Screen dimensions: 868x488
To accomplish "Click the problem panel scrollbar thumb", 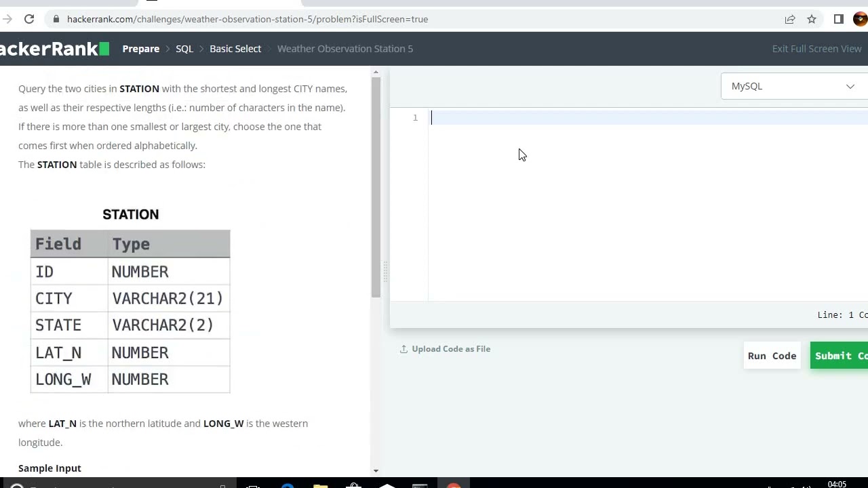I will [x=376, y=187].
